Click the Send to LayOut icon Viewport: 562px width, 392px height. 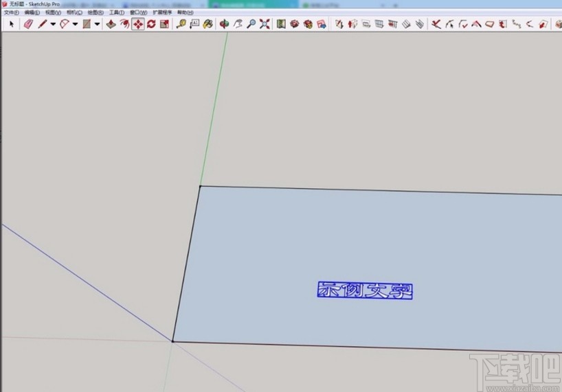pos(322,24)
